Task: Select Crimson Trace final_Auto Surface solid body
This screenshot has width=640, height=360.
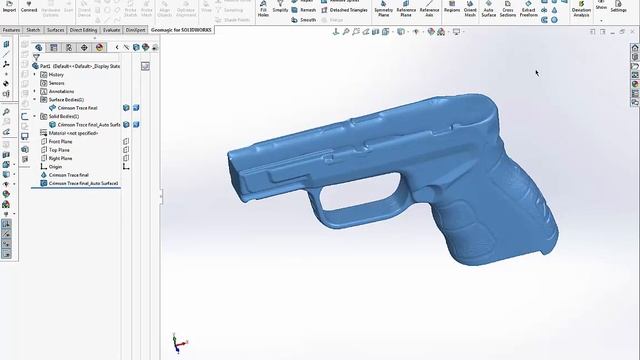Action: pyautogui.click(x=84, y=124)
